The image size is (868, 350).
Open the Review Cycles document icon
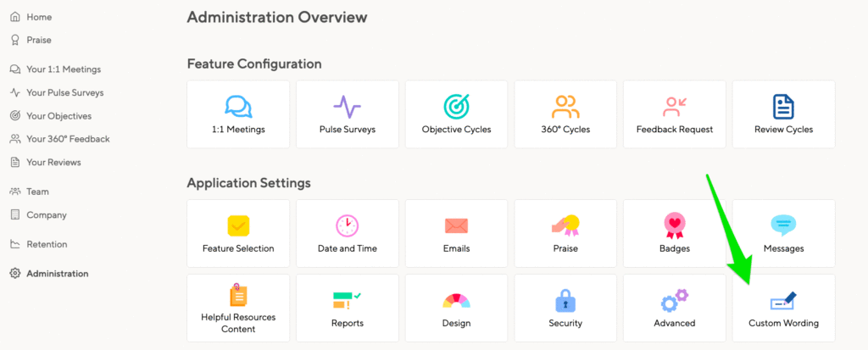pos(783,106)
